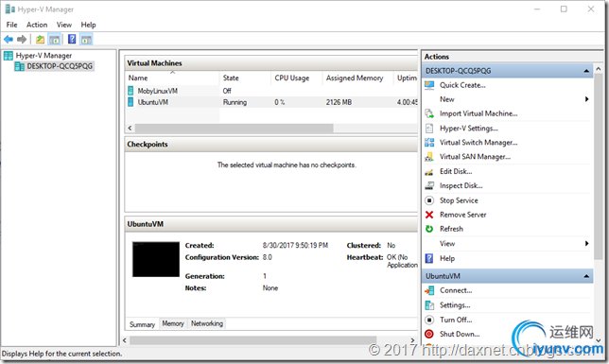Click the Back arrow toolbar icon
609x364 pixels.
point(9,39)
